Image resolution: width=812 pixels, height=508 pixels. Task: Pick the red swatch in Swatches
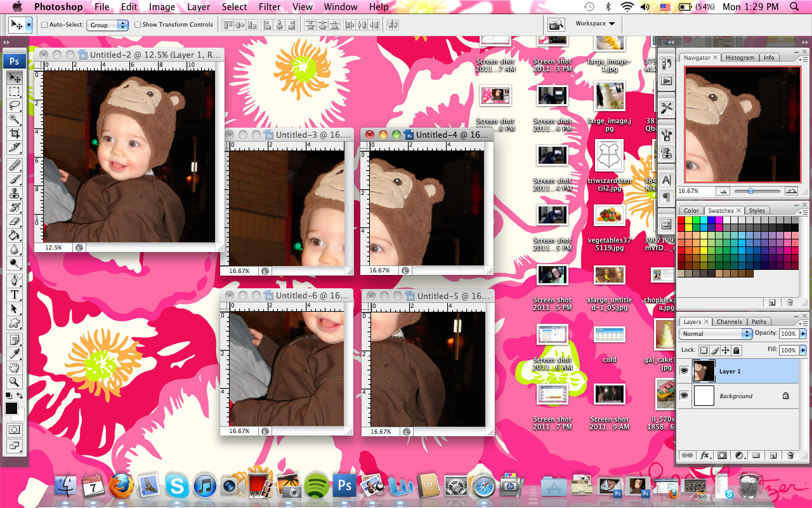pos(681,220)
